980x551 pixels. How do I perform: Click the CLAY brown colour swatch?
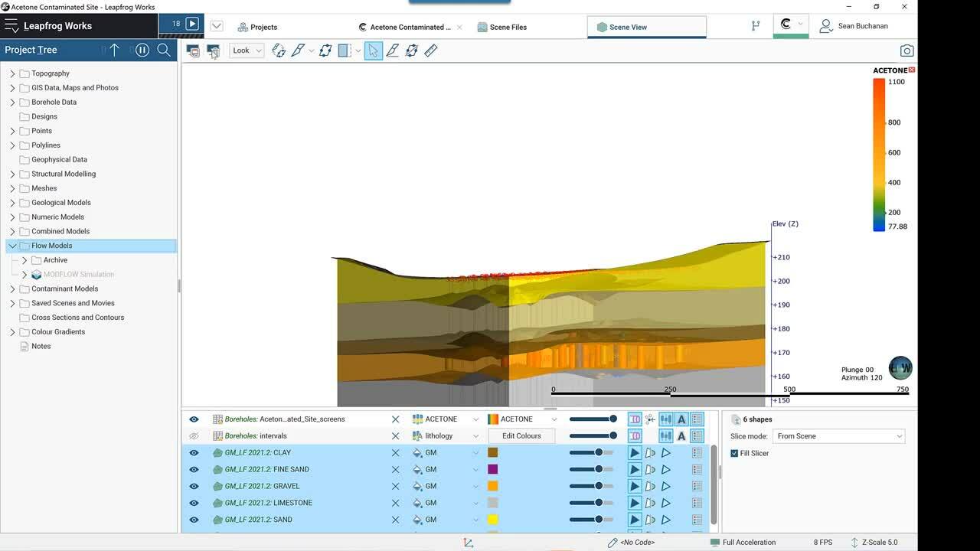[493, 453]
